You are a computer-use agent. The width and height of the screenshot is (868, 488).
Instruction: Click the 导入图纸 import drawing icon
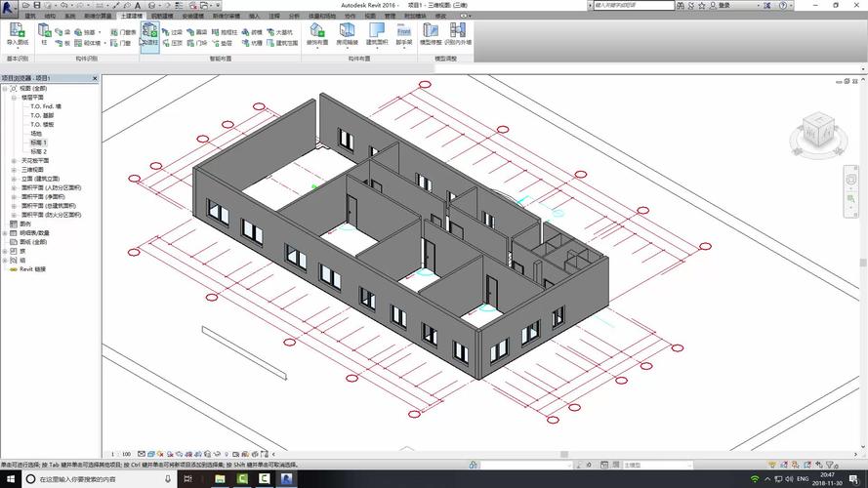pyautogui.click(x=17, y=35)
